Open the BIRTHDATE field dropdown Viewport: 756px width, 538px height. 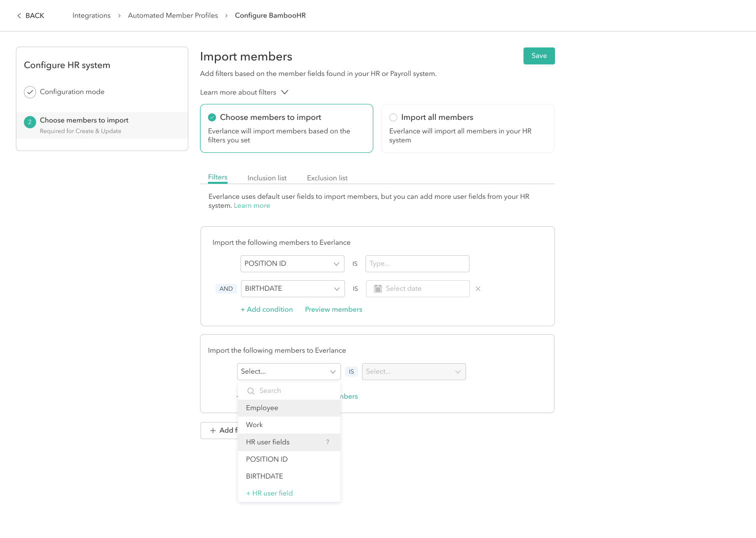(293, 289)
